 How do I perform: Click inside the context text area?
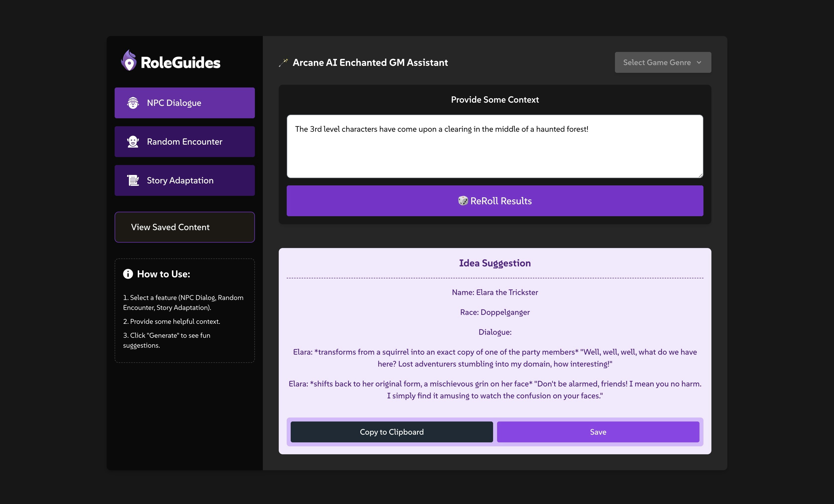[495, 152]
